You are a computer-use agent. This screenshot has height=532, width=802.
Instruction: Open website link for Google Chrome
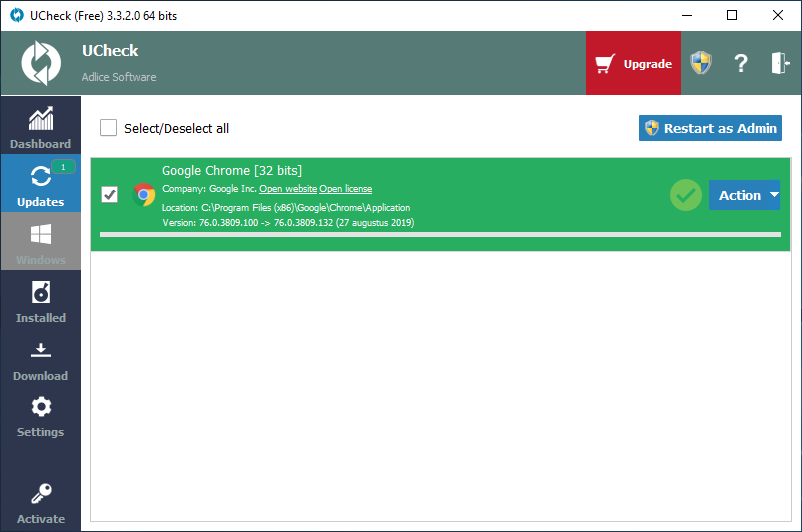(x=288, y=189)
